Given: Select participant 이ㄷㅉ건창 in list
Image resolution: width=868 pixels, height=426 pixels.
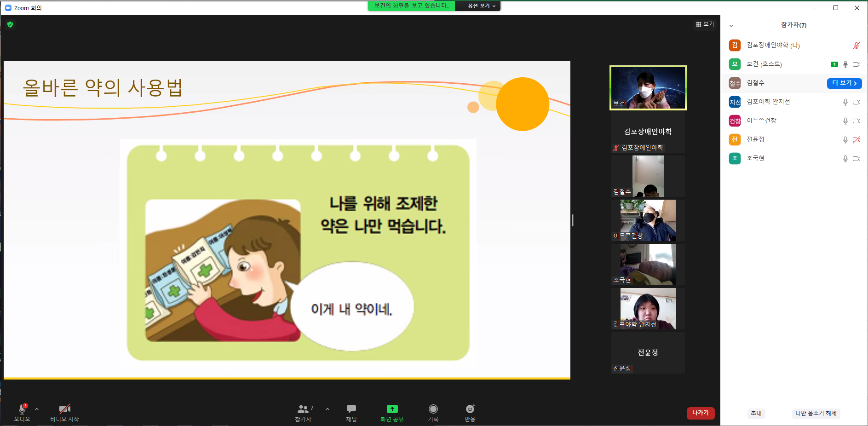Looking at the screenshot, I should [794, 121].
